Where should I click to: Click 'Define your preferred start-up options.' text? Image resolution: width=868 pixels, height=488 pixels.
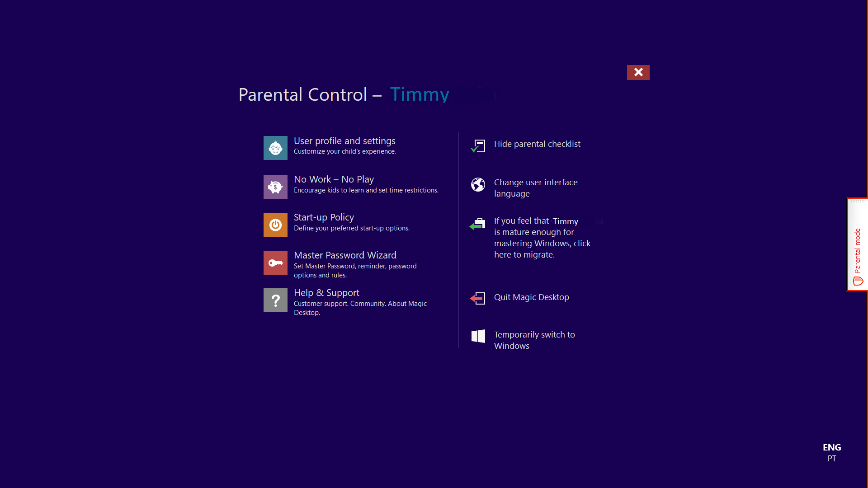[352, 228]
